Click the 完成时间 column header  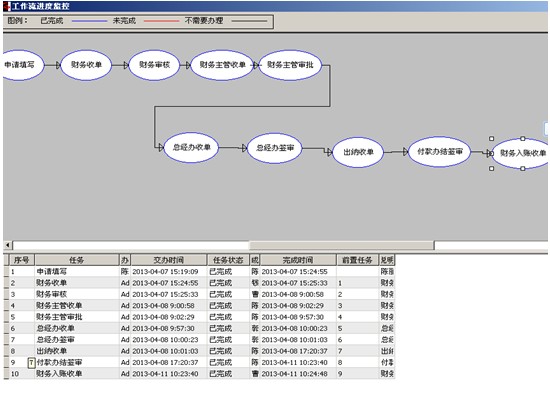point(298,260)
